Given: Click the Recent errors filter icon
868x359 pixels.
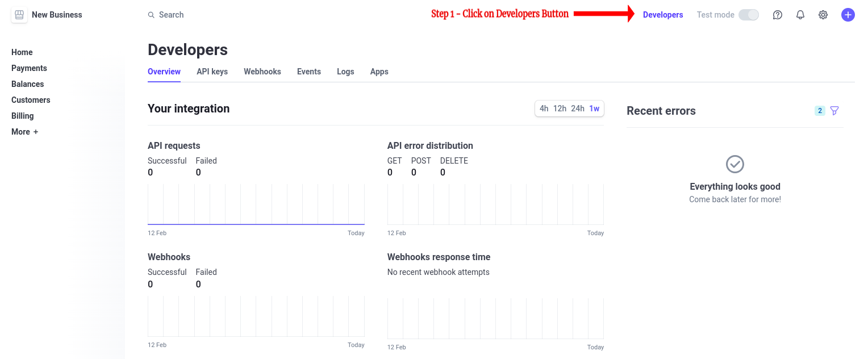Looking at the screenshot, I should click(x=834, y=111).
